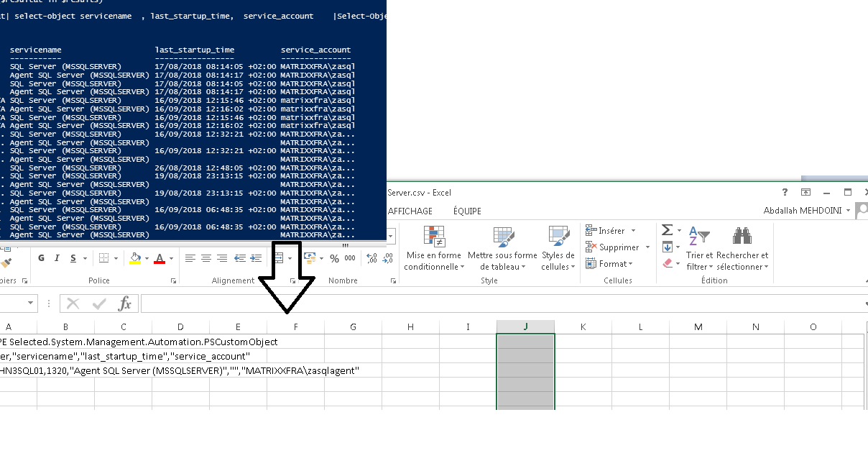Select column M header
This screenshot has width=868, height=466.
click(x=698, y=326)
